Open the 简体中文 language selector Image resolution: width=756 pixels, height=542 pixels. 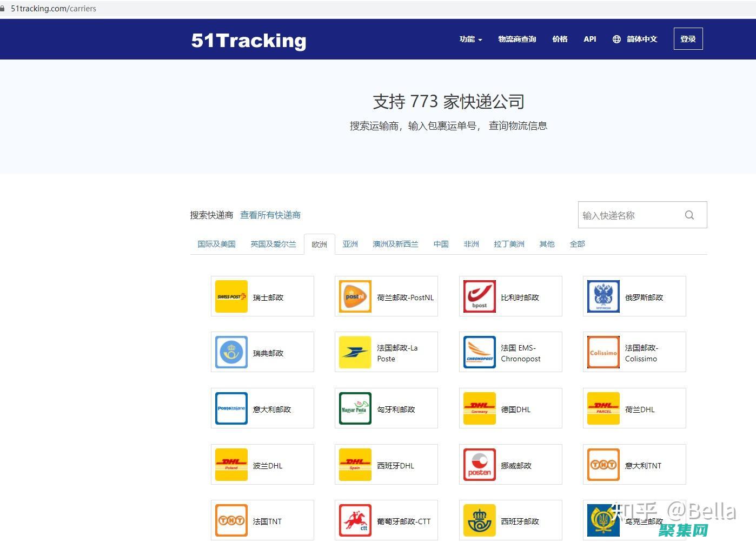click(635, 39)
